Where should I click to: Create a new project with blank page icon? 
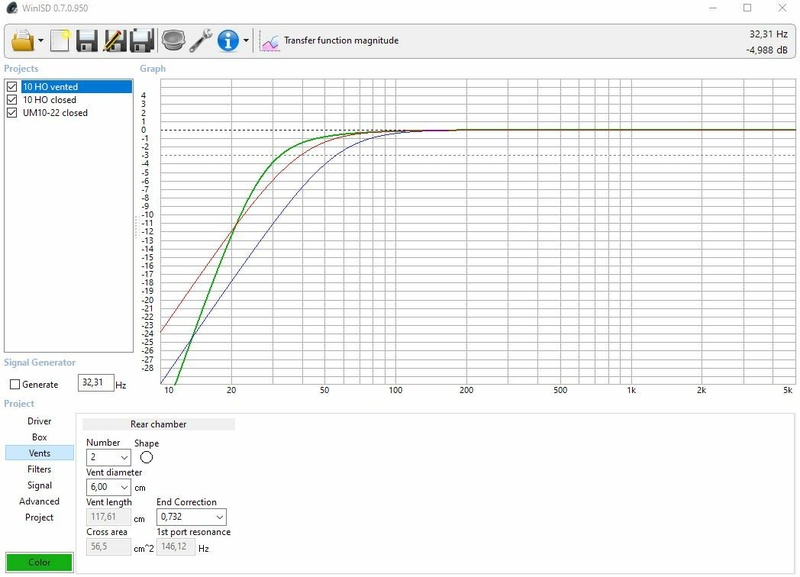pyautogui.click(x=60, y=40)
